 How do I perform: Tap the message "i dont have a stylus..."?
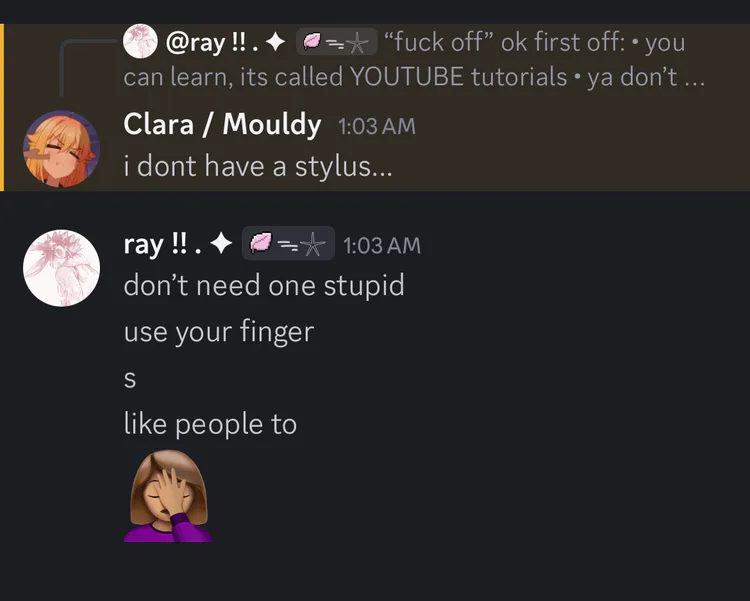coord(257,166)
